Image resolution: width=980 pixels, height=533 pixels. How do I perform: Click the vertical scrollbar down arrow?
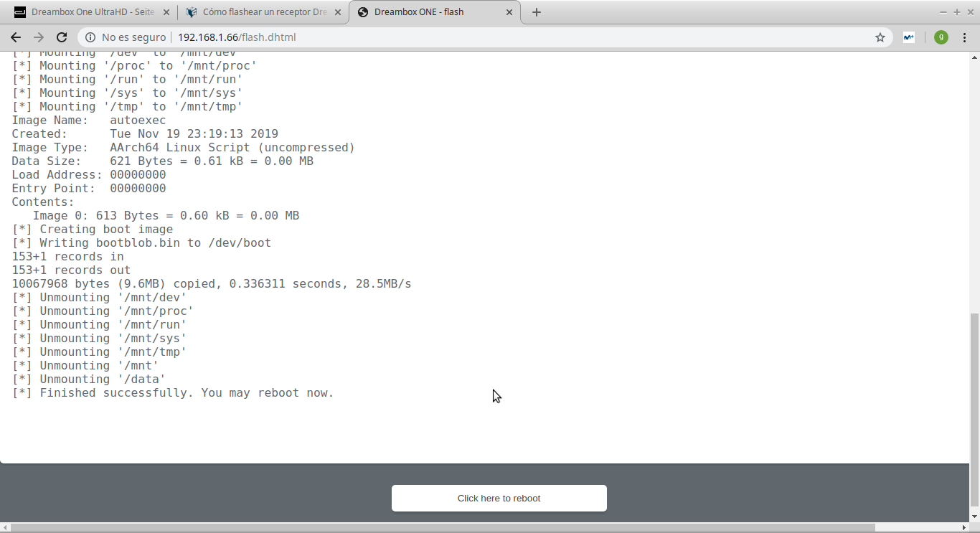click(x=974, y=516)
